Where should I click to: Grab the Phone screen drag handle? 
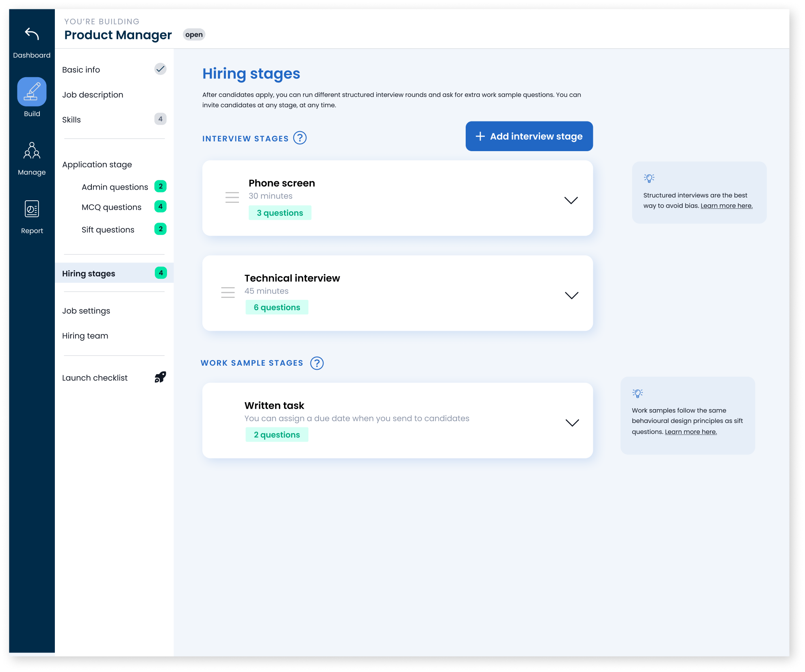click(x=232, y=197)
